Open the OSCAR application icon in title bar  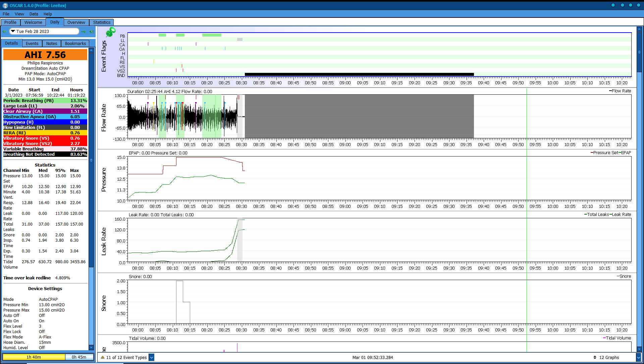[x=5, y=5]
